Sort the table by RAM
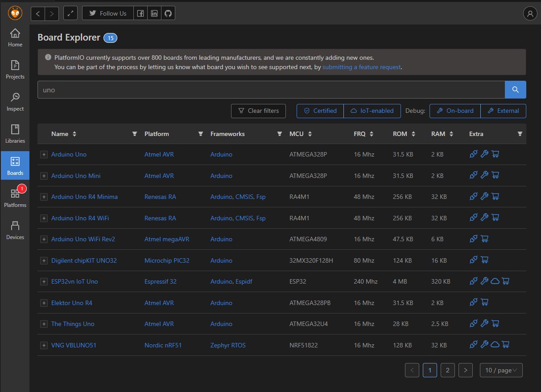541x392 pixels. (x=451, y=134)
